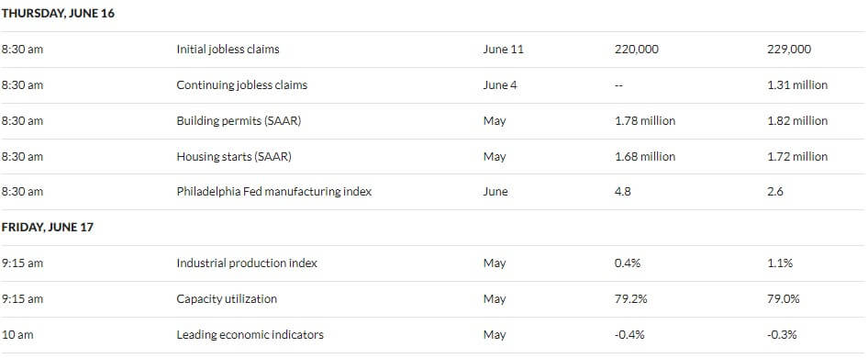
Task: Click Housing starts (SAAR) text
Action: coord(234,156)
